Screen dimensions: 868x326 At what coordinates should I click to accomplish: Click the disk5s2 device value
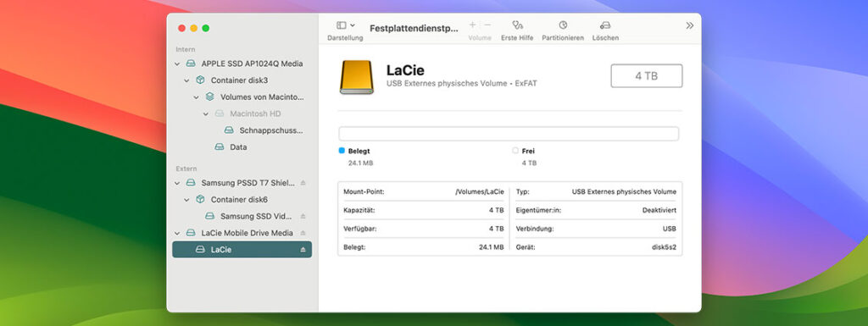[x=664, y=247]
